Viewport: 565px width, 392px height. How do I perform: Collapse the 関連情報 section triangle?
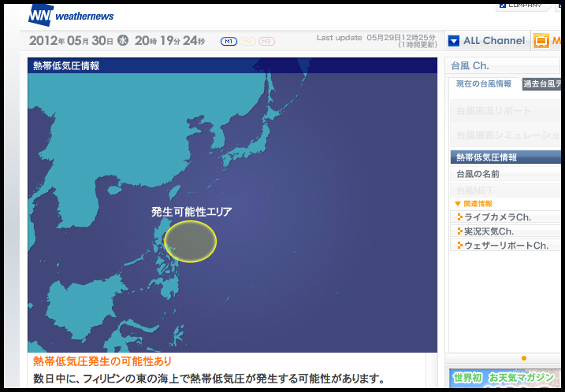[x=458, y=204]
